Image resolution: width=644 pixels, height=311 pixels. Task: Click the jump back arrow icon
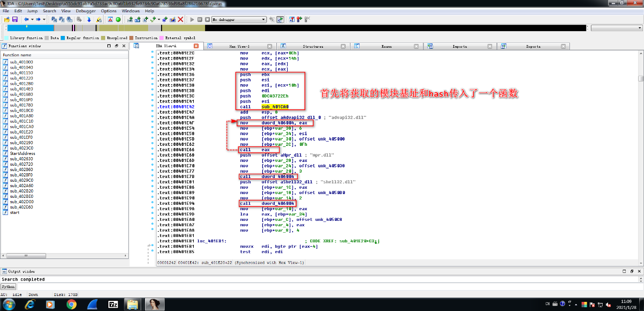coord(26,19)
